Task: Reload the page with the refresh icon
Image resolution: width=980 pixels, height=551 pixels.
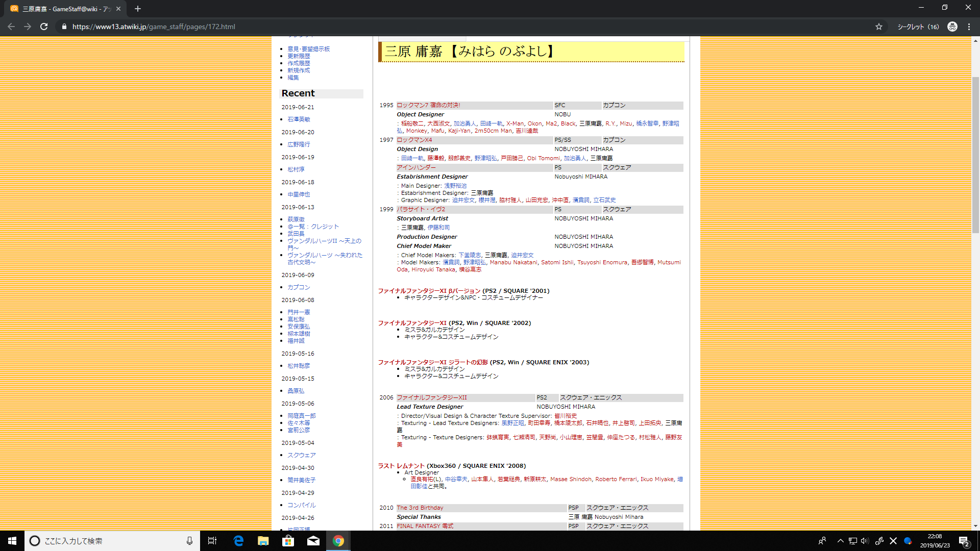Action: [x=44, y=27]
